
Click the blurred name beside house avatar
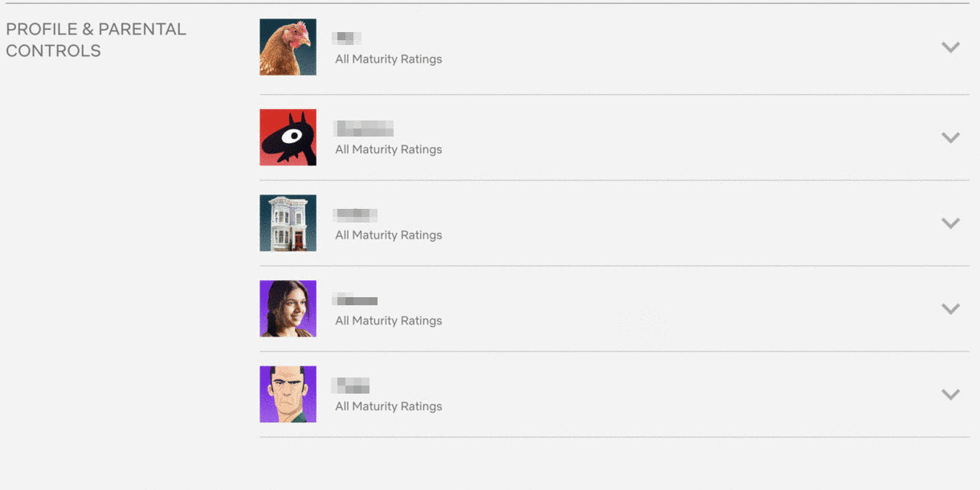click(356, 214)
